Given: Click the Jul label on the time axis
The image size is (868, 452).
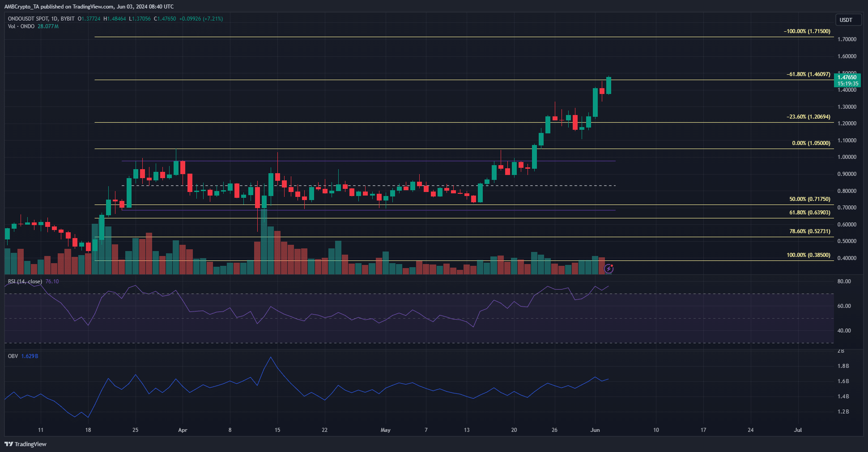Looking at the screenshot, I should coord(798,430).
